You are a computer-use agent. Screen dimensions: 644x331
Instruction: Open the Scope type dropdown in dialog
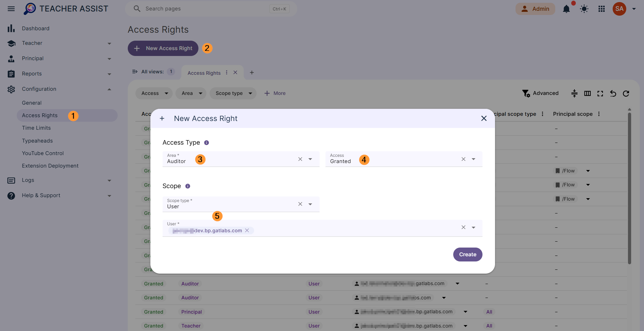click(x=310, y=204)
